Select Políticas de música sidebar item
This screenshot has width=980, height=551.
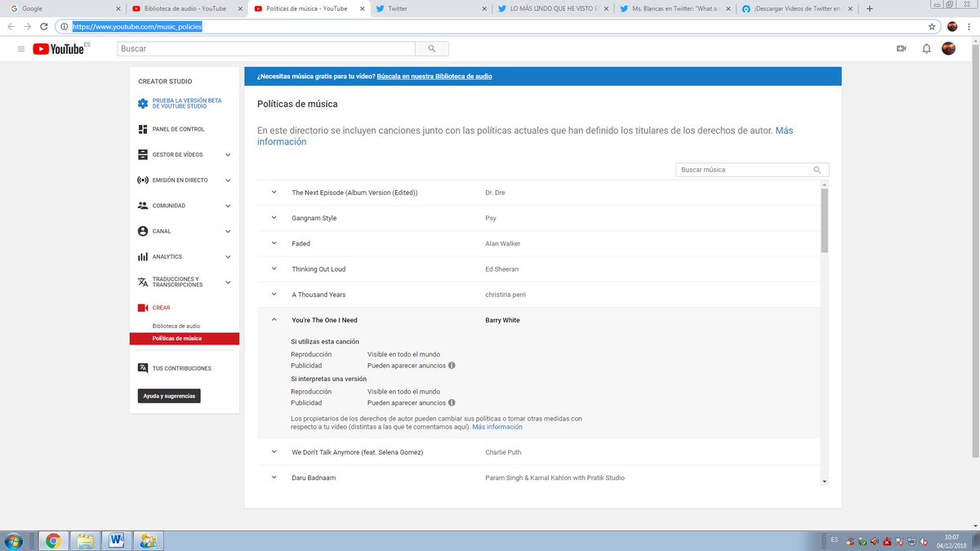pos(184,338)
